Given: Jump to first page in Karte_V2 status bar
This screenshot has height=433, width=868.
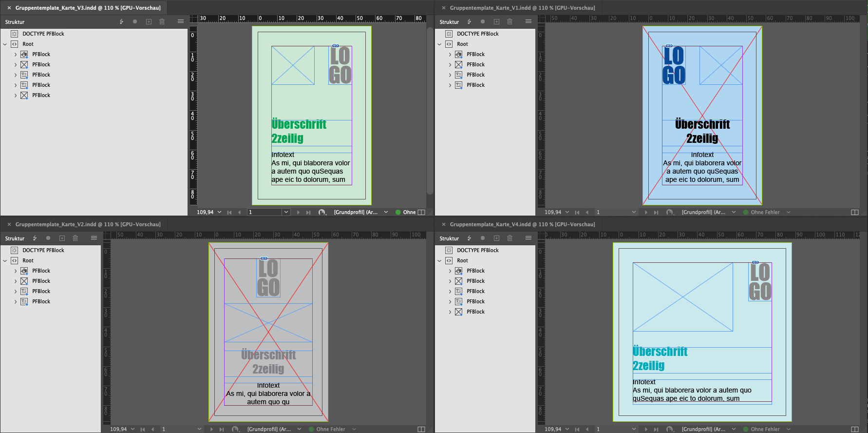Looking at the screenshot, I should [142, 429].
